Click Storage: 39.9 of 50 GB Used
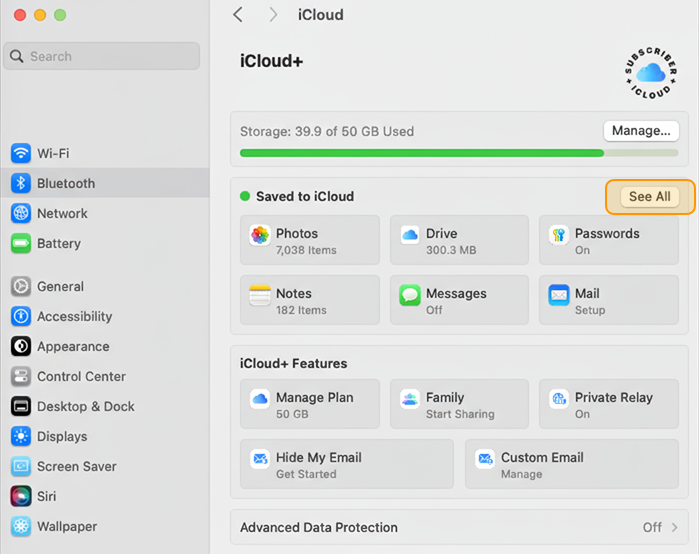The height and width of the screenshot is (554, 699). 327,131
